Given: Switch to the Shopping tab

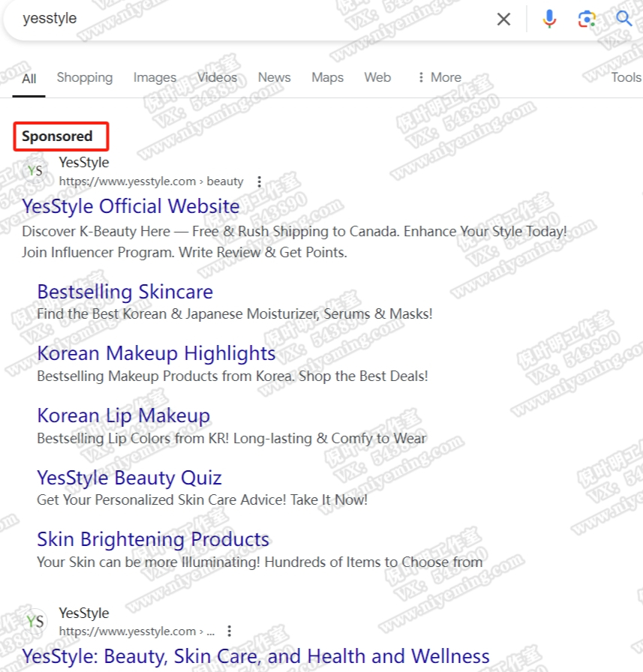Looking at the screenshot, I should point(85,77).
